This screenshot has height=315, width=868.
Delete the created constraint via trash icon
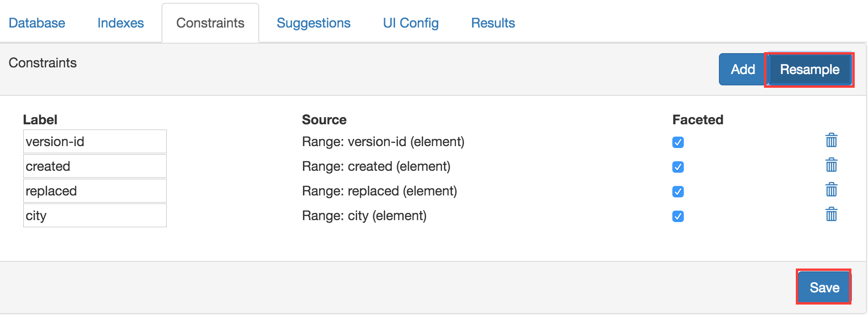831,165
